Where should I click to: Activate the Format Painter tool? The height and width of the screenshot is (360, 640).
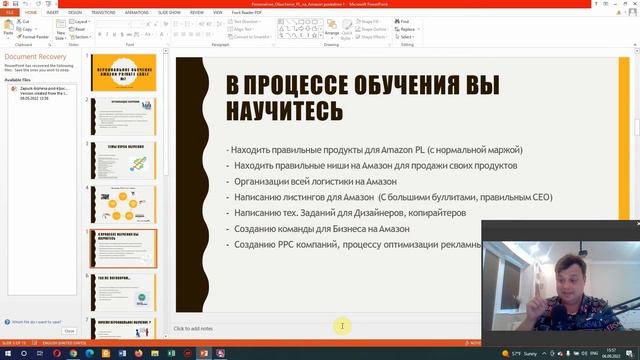coord(33,37)
